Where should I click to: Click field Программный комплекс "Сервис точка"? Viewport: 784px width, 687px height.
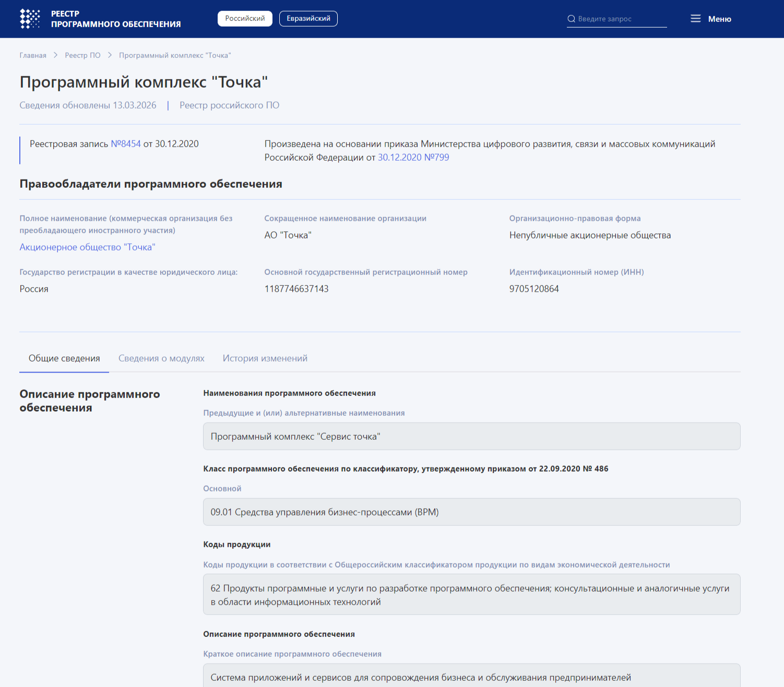pos(471,437)
